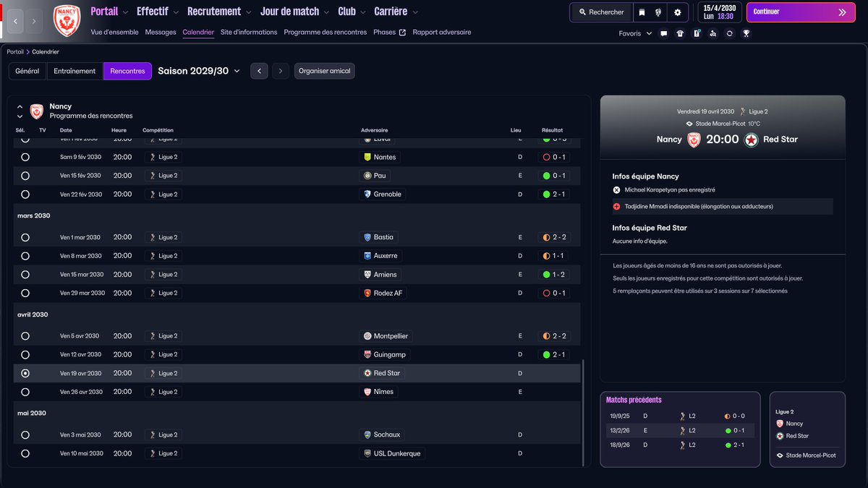Click the navigation forward arrow

34,22
